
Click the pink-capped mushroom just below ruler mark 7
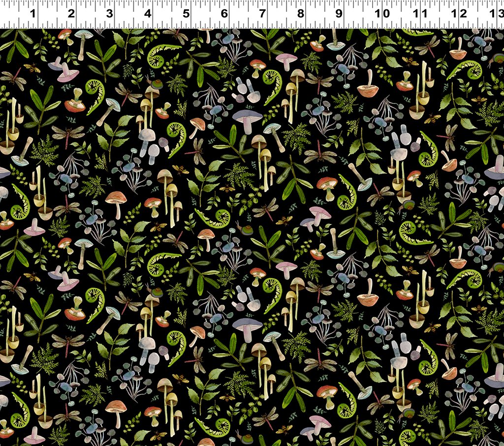(286, 60)
